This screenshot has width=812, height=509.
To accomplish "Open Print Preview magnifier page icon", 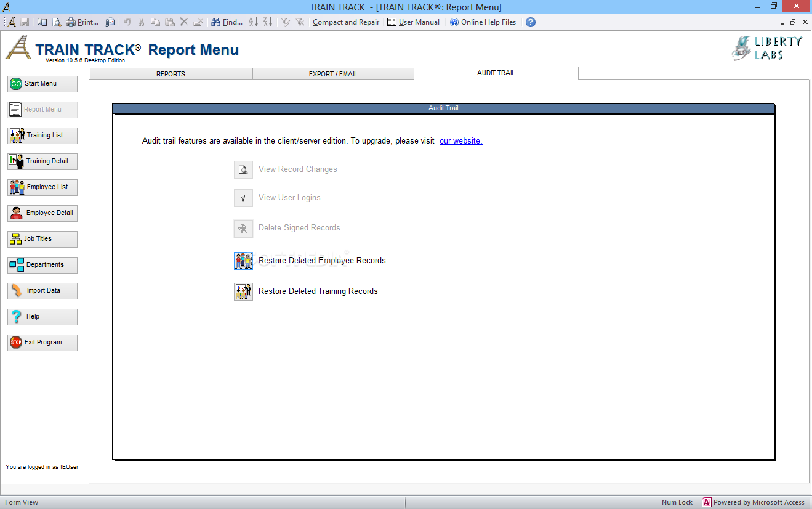I will click(x=56, y=22).
